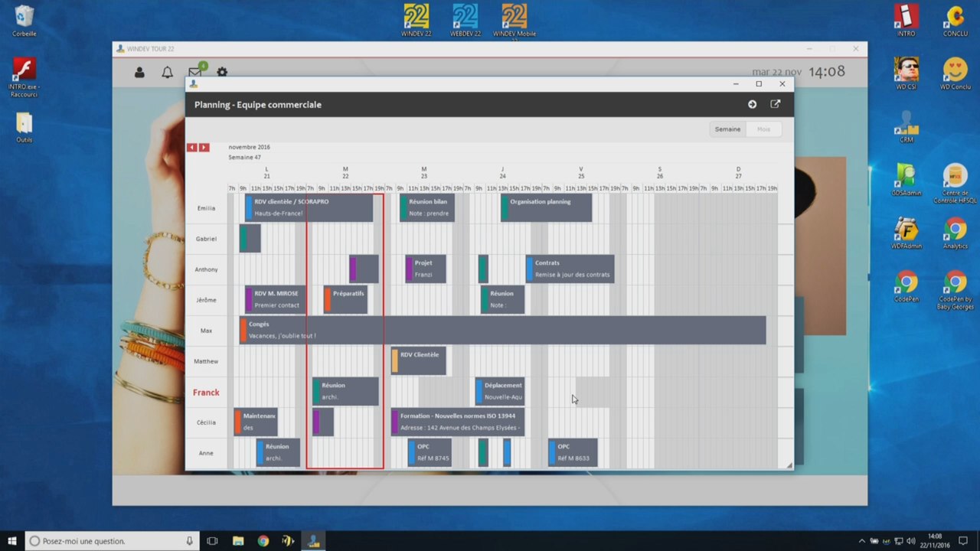Open the CRM desktop icon
The height and width of the screenshot is (551, 980).
[906, 126]
